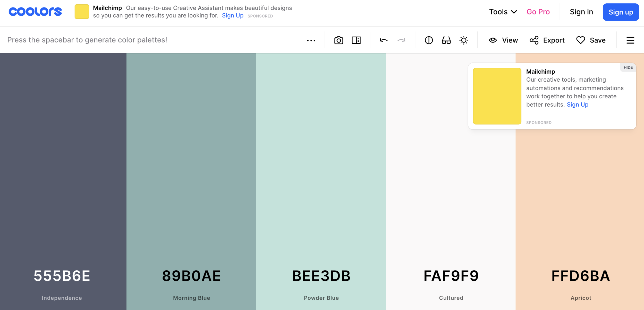Open the Go Pro page

[538, 12]
